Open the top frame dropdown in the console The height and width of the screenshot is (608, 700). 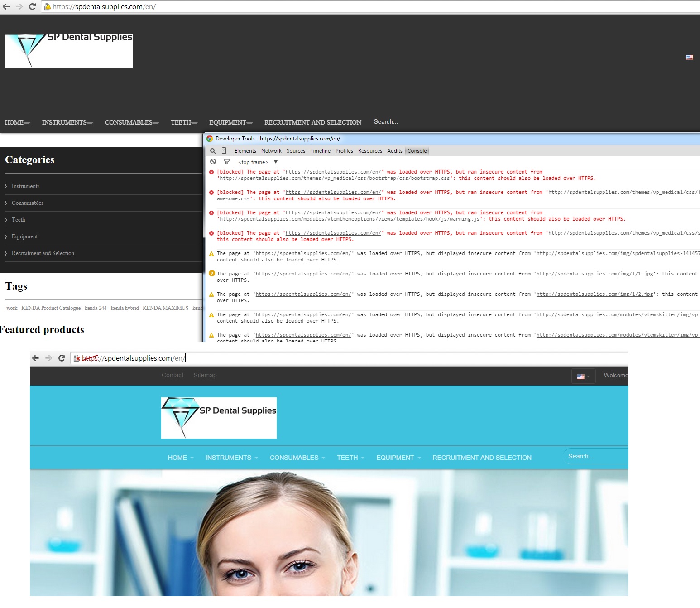point(258,162)
